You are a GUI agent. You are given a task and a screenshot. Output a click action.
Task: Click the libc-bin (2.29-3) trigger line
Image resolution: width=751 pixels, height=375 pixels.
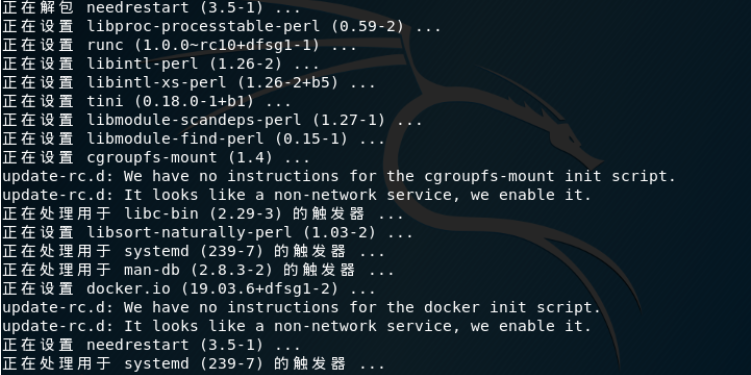pyautogui.click(x=203, y=214)
